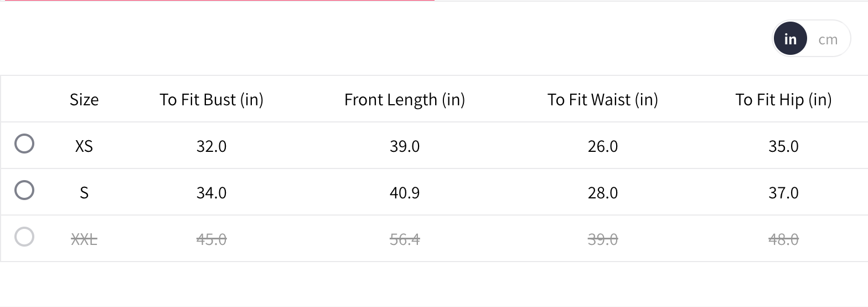This screenshot has height=307, width=868.
Task: Click the S size label
Action: pyautogui.click(x=84, y=193)
